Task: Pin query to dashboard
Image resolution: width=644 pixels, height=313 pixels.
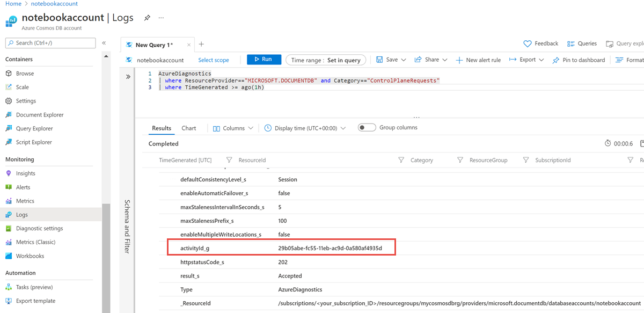Action: coord(579,60)
